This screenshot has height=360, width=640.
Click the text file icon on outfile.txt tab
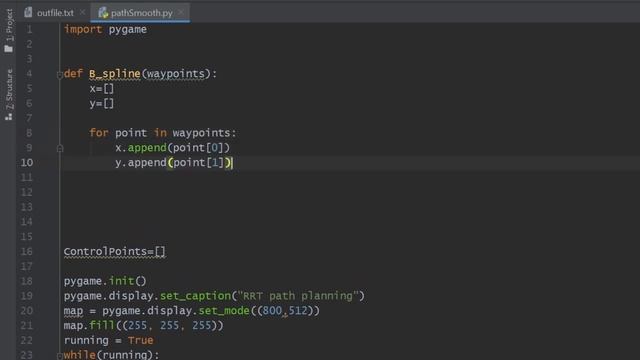point(28,13)
